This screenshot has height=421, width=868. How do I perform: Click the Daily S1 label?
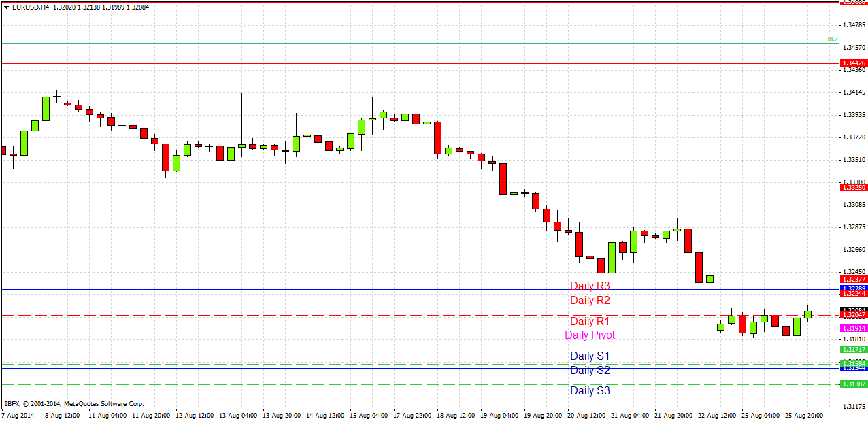589,355
